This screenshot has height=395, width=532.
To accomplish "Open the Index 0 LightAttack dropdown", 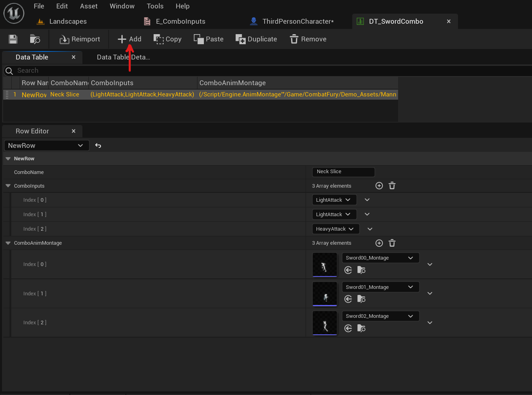I will (334, 200).
